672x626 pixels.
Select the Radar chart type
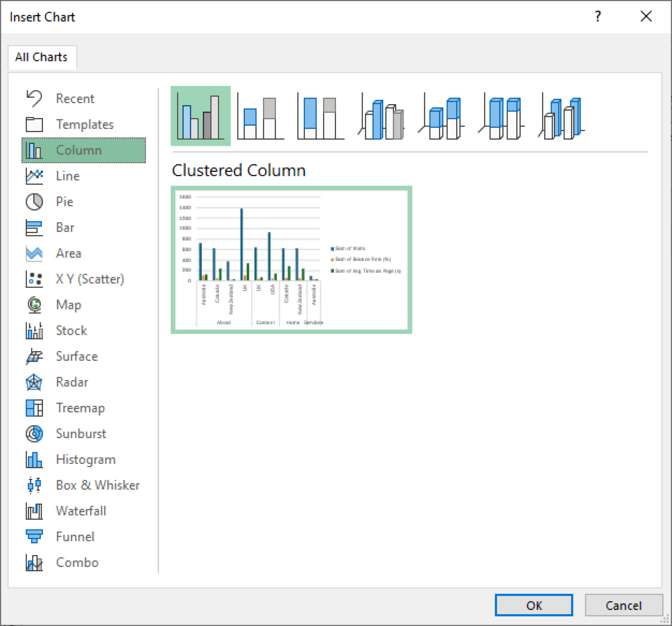click(x=72, y=382)
